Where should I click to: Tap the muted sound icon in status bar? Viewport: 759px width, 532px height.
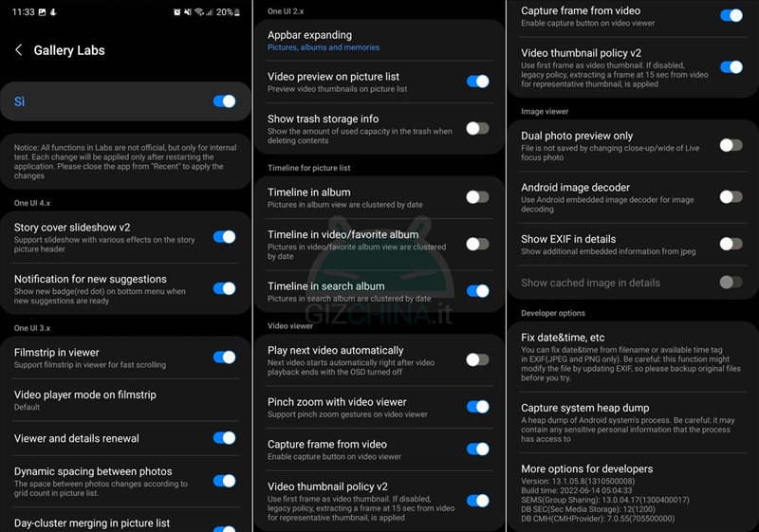(x=187, y=12)
